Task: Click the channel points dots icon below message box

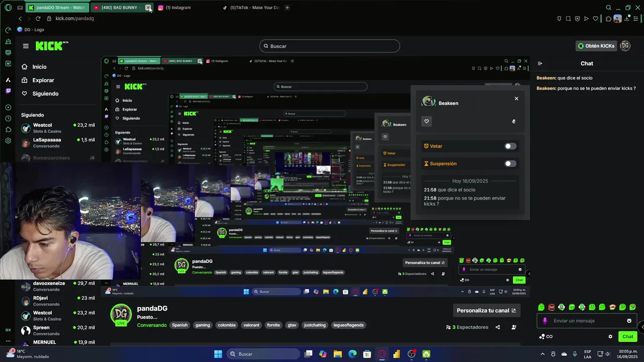Action: (x=541, y=337)
